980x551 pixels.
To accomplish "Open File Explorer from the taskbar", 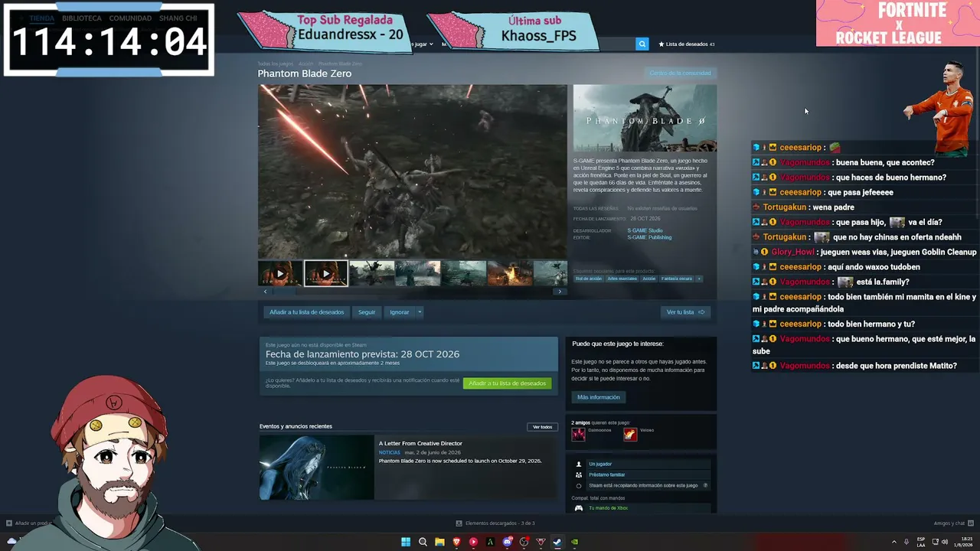I will click(x=439, y=542).
